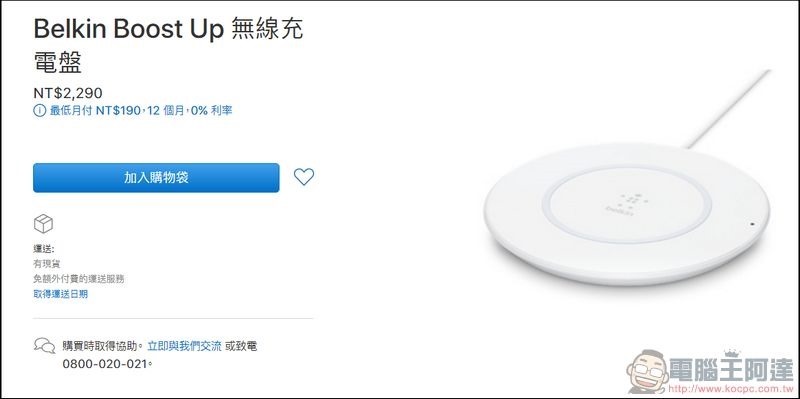Viewport: 800px width, 399px height.
Task: Open the NT$190 monthly installment link
Action: pyautogui.click(x=141, y=110)
